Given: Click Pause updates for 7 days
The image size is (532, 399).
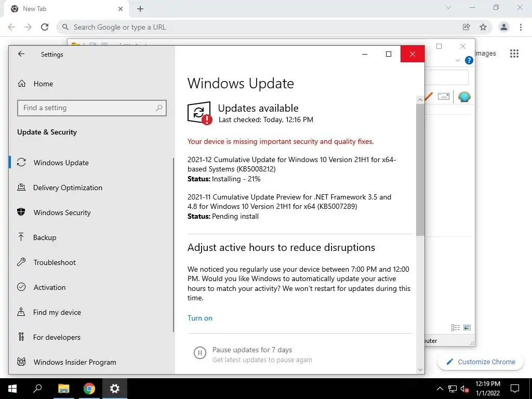Looking at the screenshot, I should (x=252, y=350).
